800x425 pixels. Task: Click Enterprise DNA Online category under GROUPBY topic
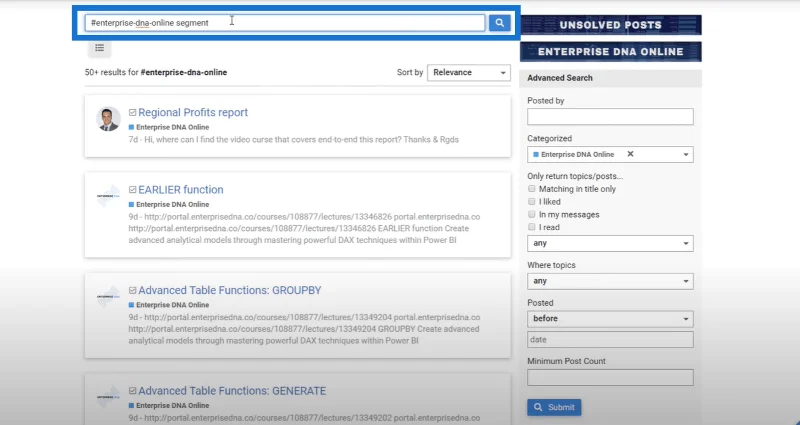169,305
